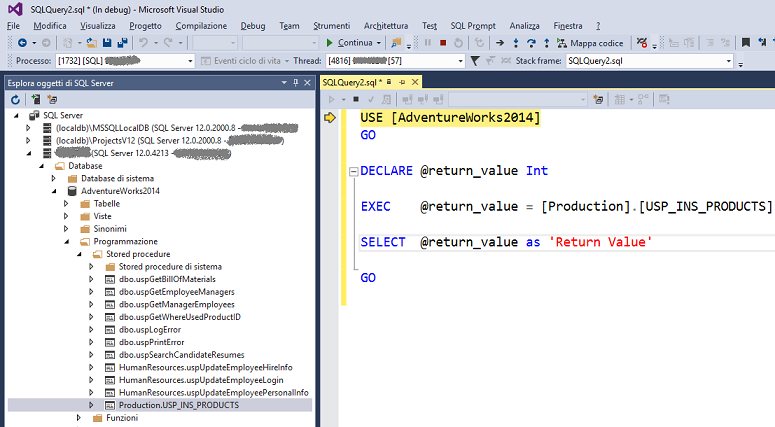The height and width of the screenshot is (427, 775).
Task: Click the Step Over debug icon
Action: pyautogui.click(x=532, y=43)
